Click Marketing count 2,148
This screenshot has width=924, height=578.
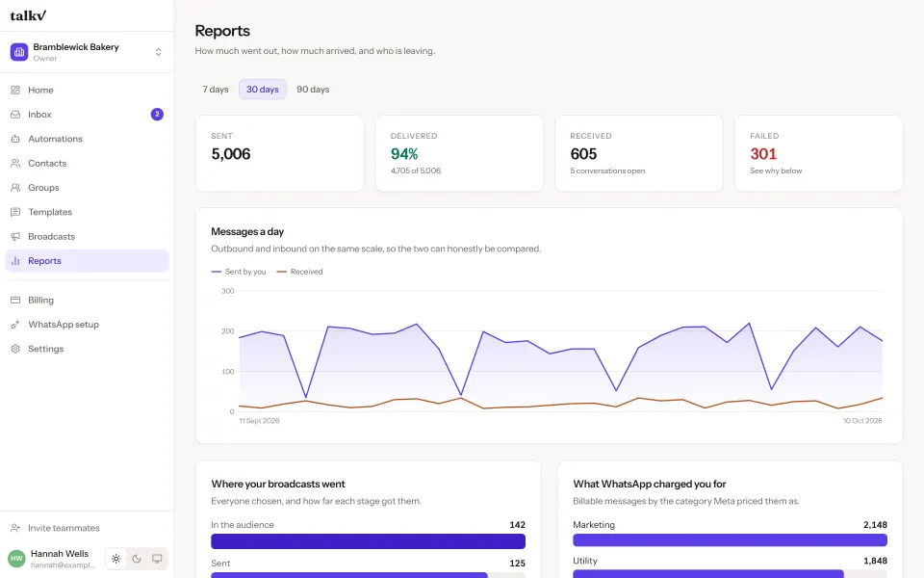[x=875, y=525]
